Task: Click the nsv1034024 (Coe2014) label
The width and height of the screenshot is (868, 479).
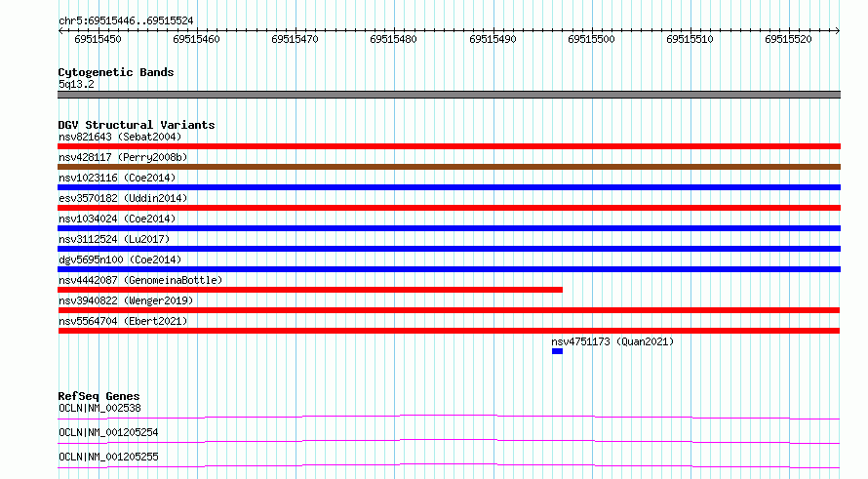Action: click(117, 219)
